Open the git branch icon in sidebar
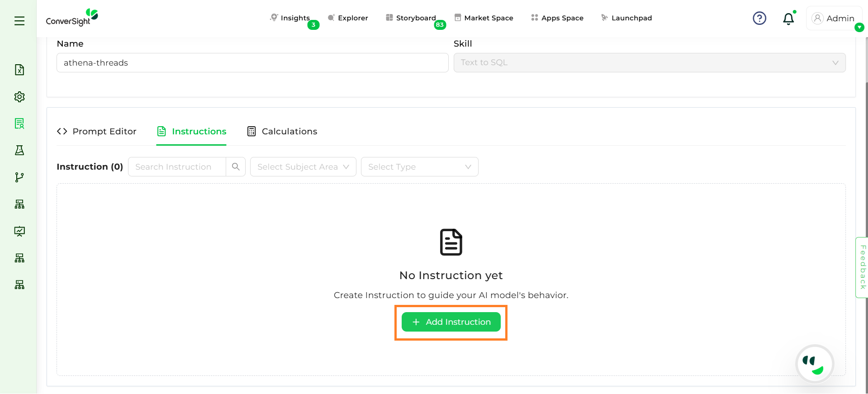Image resolution: width=868 pixels, height=394 pixels. 19,177
